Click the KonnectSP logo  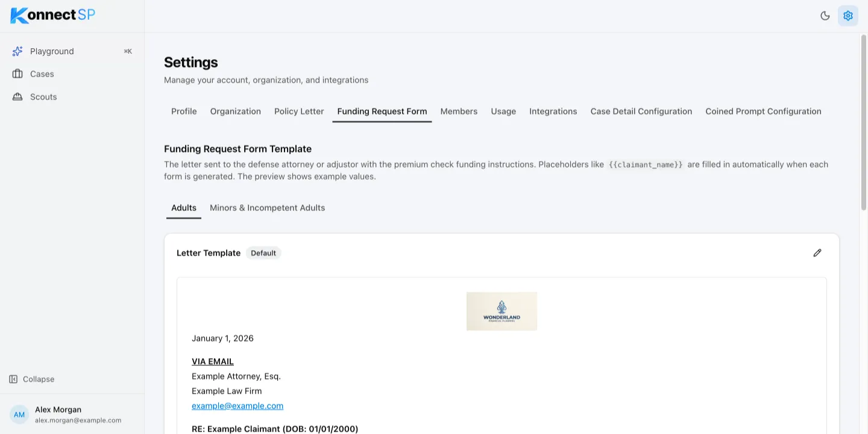53,15
